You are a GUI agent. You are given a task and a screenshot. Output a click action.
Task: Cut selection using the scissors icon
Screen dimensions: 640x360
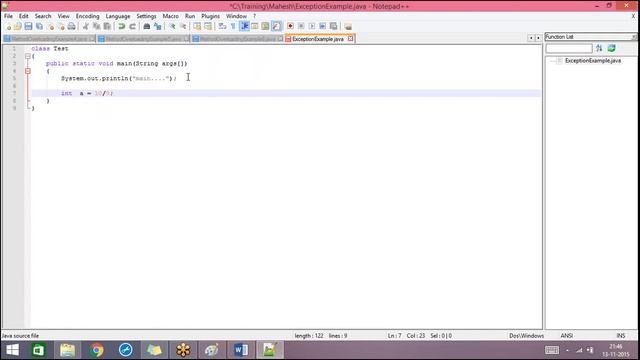coord(85,27)
